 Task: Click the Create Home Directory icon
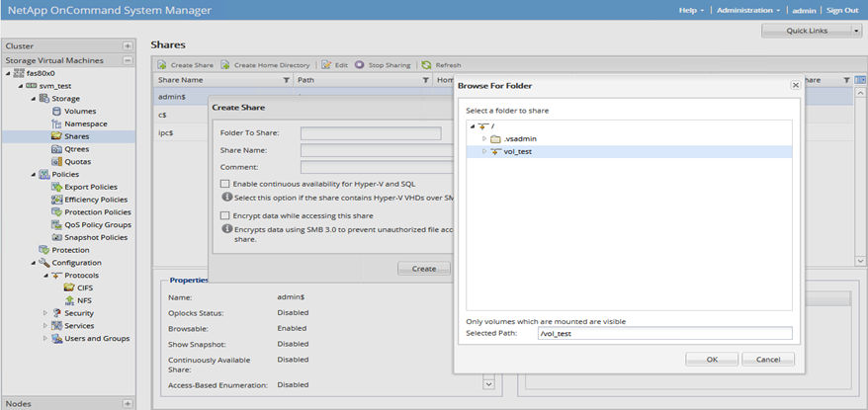coord(225,65)
